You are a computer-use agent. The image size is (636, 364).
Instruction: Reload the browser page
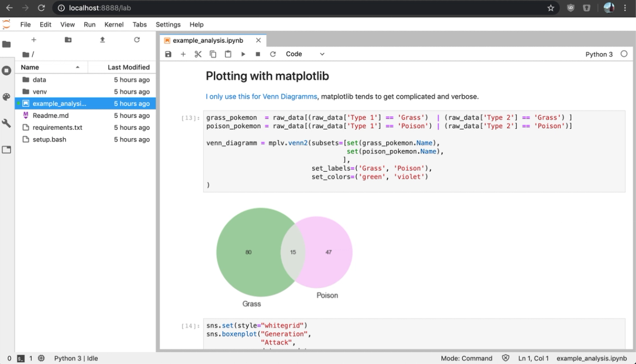coord(41,8)
